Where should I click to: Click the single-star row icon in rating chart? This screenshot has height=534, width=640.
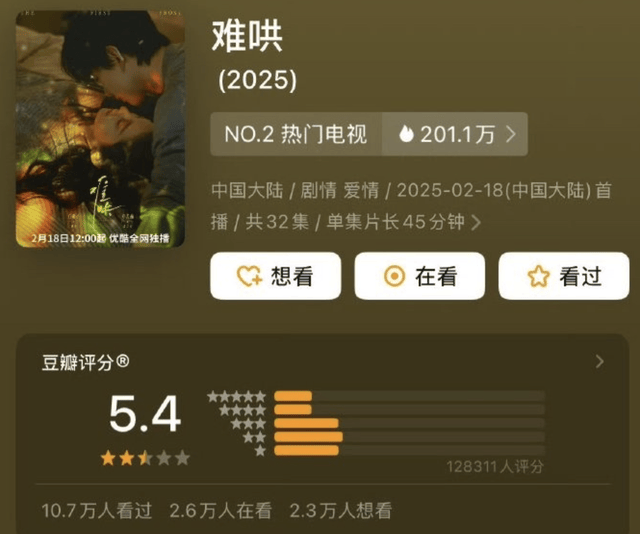(260, 451)
